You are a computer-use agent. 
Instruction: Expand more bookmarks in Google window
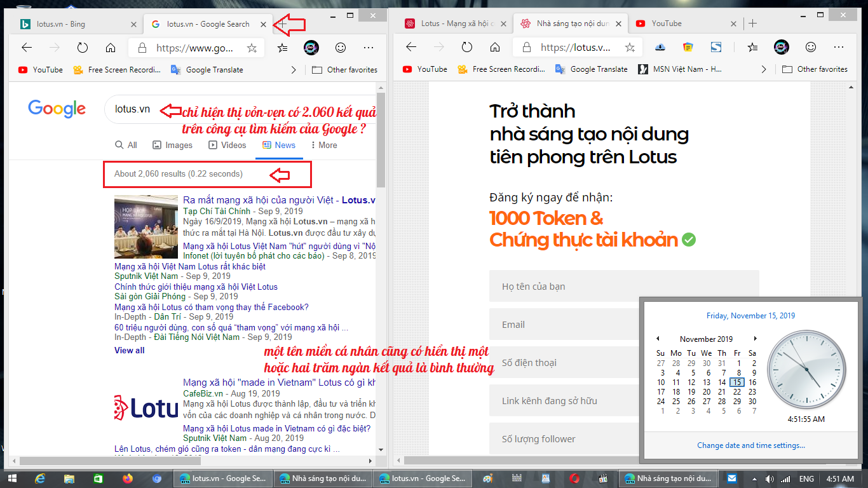(x=293, y=70)
